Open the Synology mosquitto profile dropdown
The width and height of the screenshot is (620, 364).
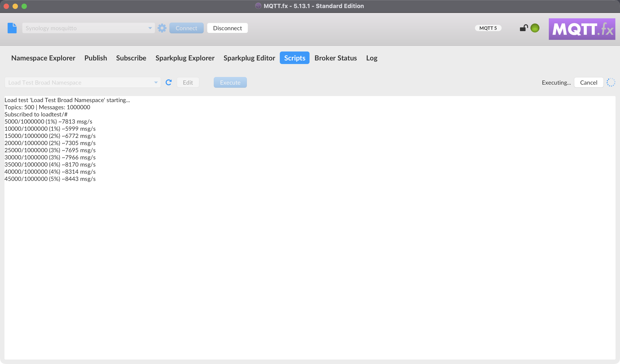point(88,28)
